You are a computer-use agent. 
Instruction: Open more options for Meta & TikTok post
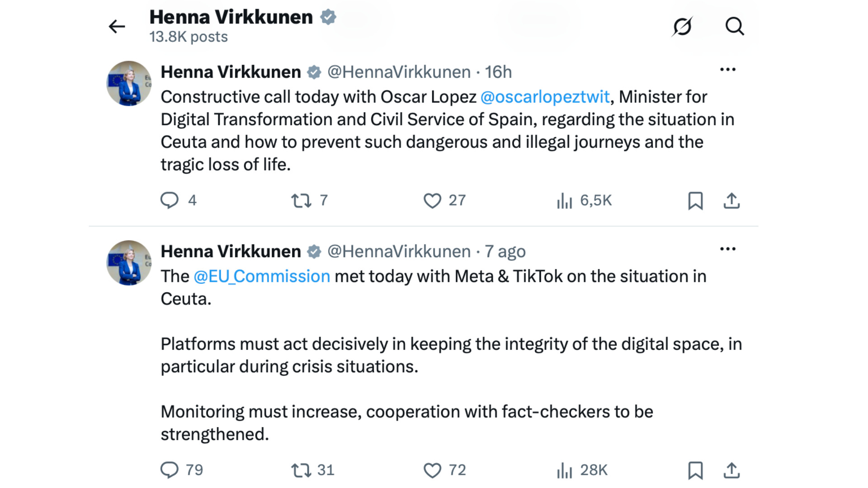click(x=728, y=249)
